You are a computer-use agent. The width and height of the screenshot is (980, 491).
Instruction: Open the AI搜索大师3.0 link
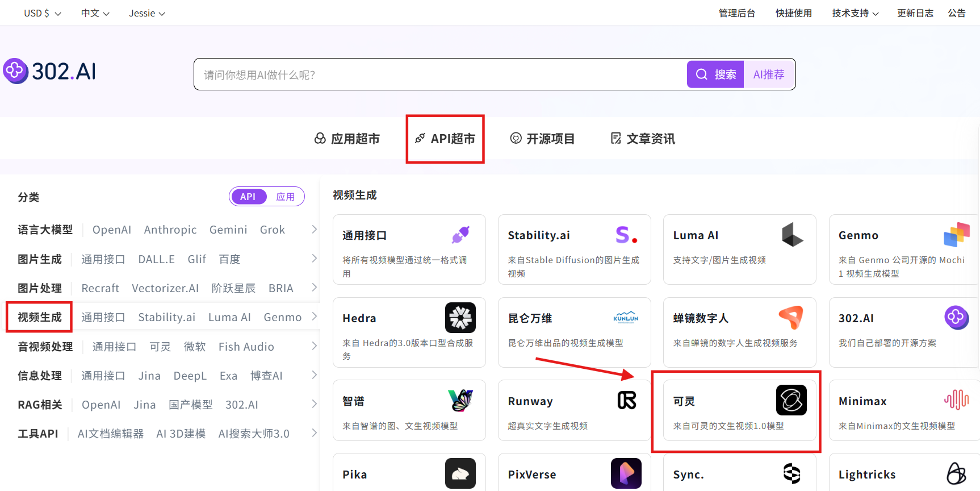254,434
